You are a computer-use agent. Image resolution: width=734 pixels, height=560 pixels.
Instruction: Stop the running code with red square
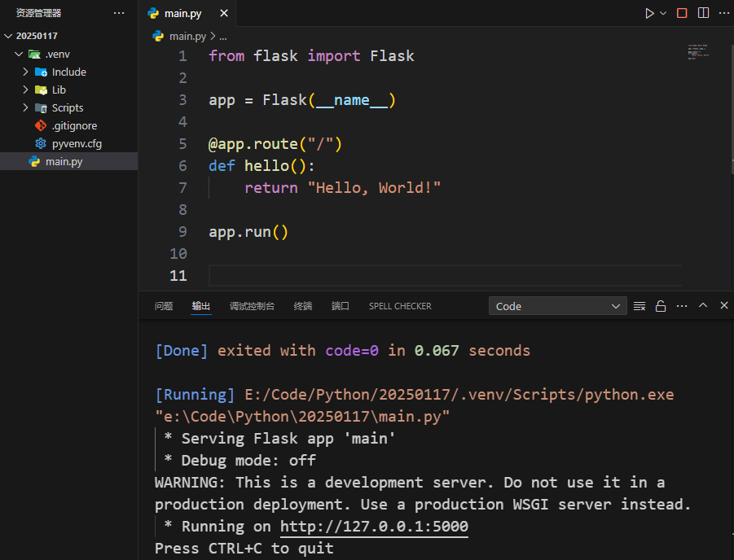(682, 13)
